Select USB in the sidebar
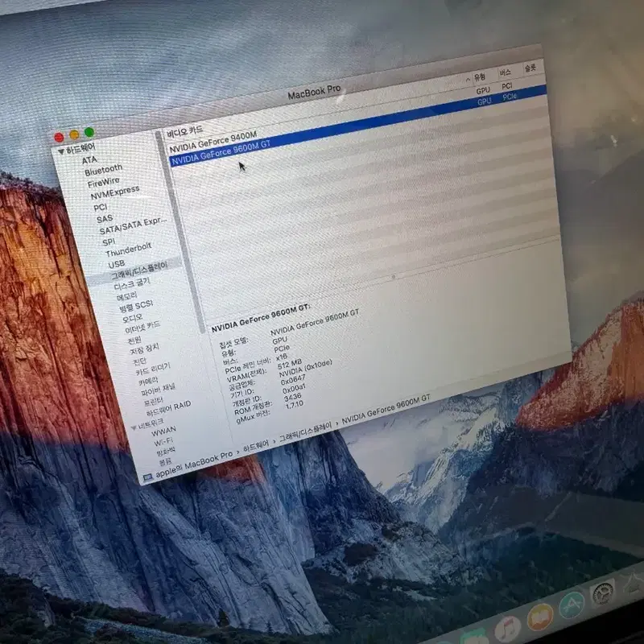 (x=117, y=264)
